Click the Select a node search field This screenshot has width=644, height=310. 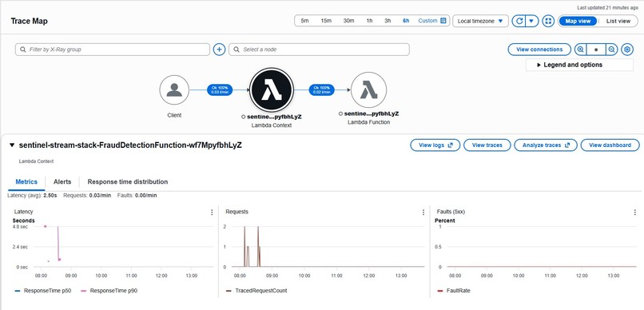click(x=319, y=50)
